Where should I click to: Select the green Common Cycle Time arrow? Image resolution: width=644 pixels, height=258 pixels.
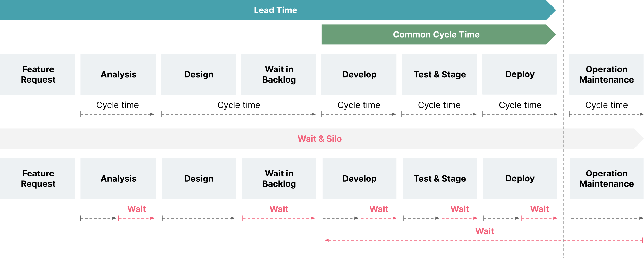point(438,34)
